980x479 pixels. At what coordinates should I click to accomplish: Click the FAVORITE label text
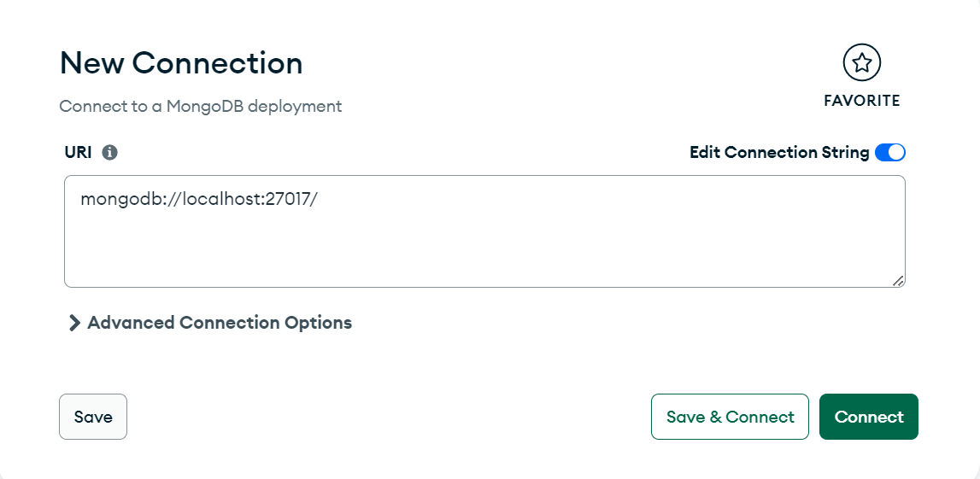[x=861, y=101]
